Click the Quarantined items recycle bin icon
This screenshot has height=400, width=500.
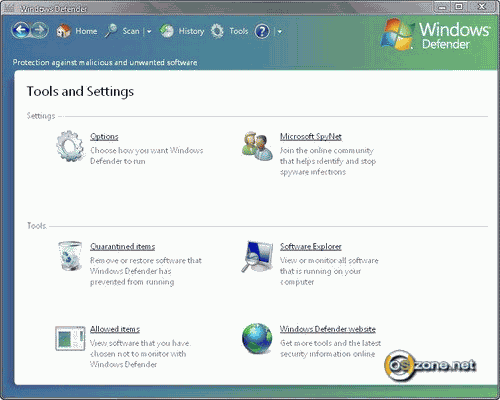(70, 256)
